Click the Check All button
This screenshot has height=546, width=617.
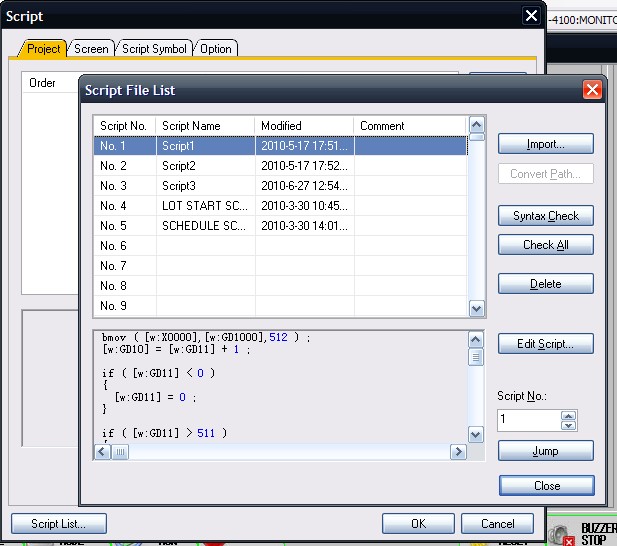point(545,244)
